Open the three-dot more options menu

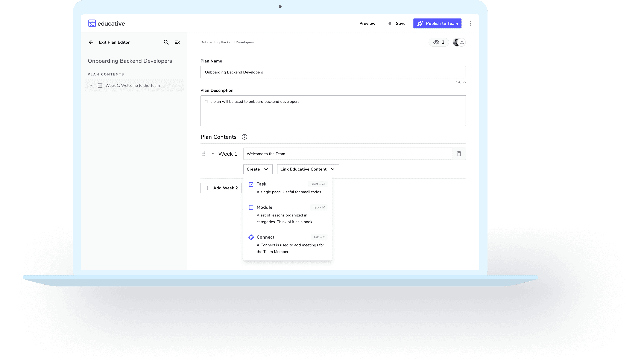coord(470,23)
